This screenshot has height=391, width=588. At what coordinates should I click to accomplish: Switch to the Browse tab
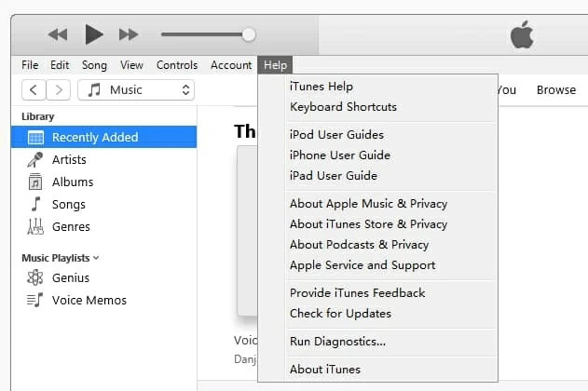556,90
